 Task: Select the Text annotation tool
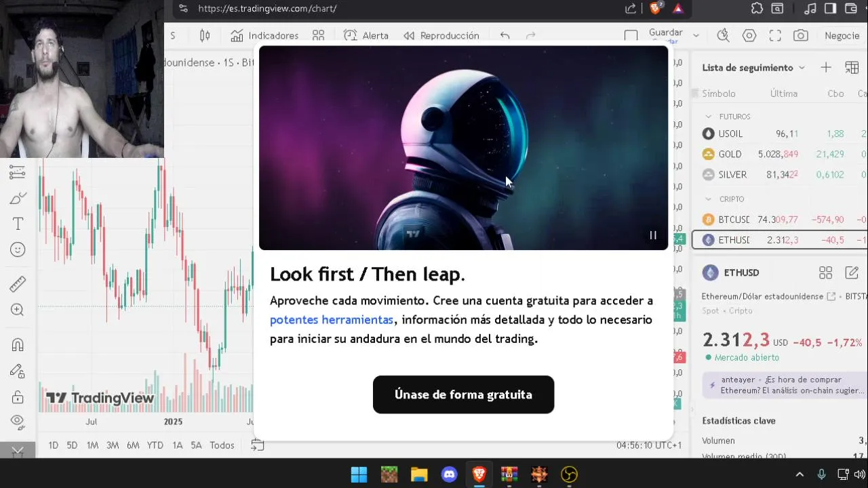tap(18, 224)
